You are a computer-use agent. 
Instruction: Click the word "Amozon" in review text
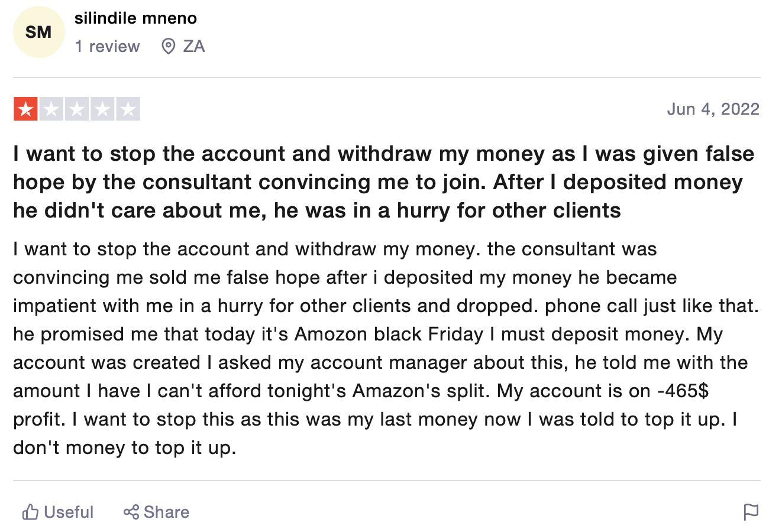(x=331, y=335)
